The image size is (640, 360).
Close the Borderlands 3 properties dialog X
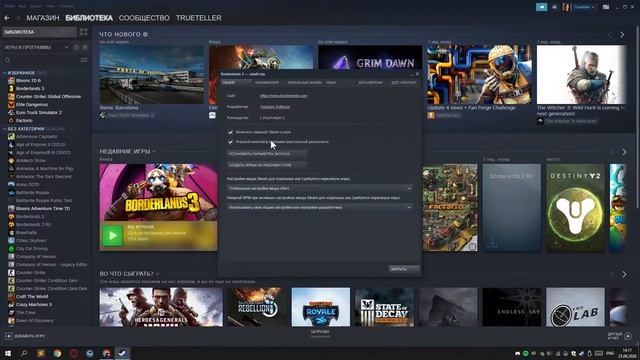tap(417, 74)
